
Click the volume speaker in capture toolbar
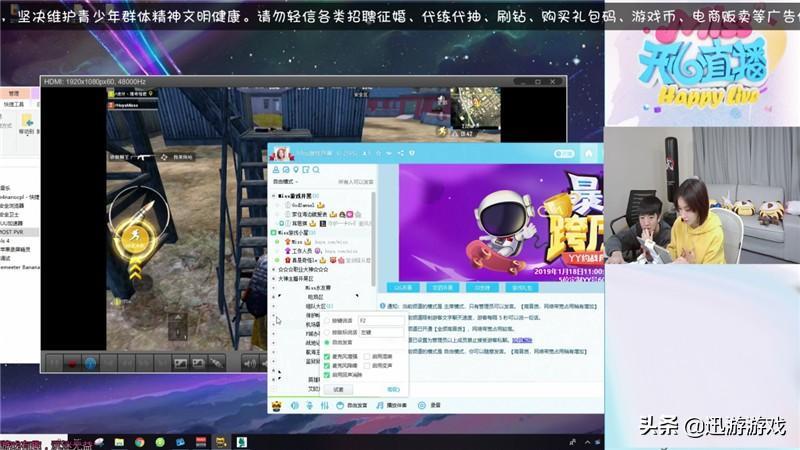[250, 363]
